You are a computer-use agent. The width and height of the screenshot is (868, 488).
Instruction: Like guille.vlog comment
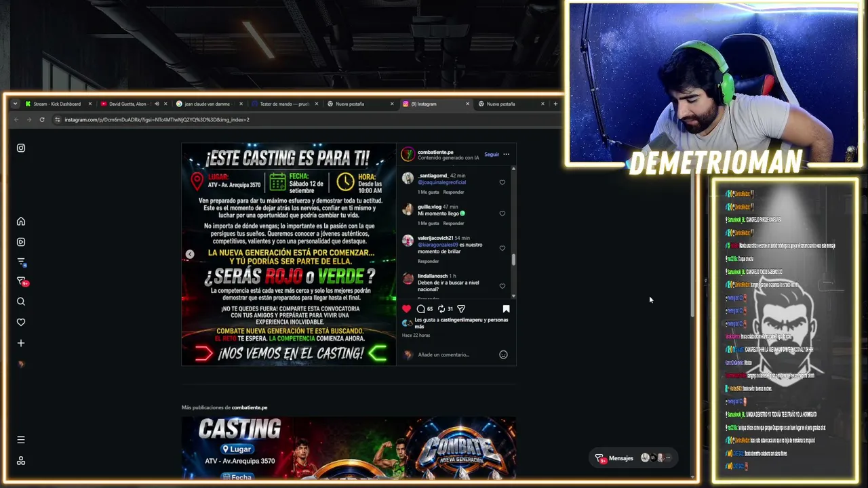[502, 213]
